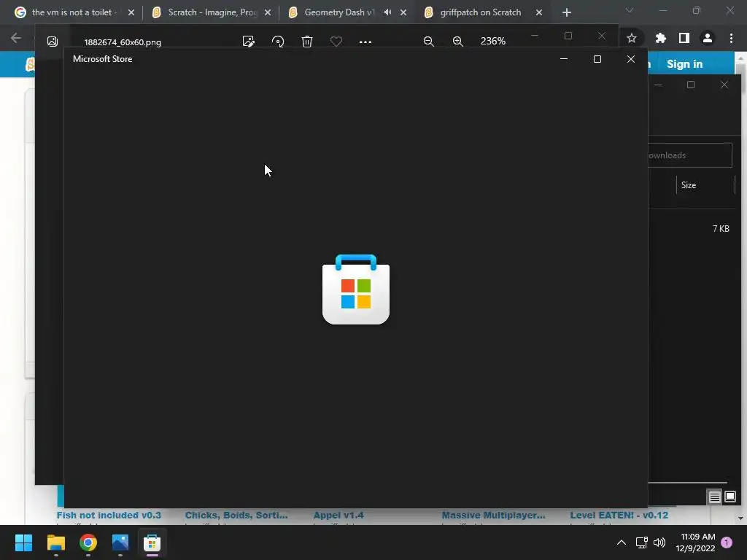Switch to the Geometry Dash tab
This screenshot has width=747, height=560.
(338, 12)
